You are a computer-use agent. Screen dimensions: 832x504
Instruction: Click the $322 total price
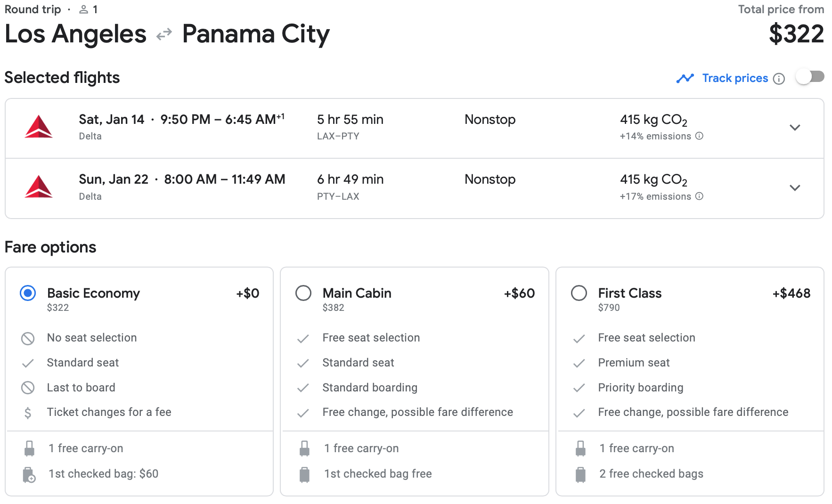point(796,34)
